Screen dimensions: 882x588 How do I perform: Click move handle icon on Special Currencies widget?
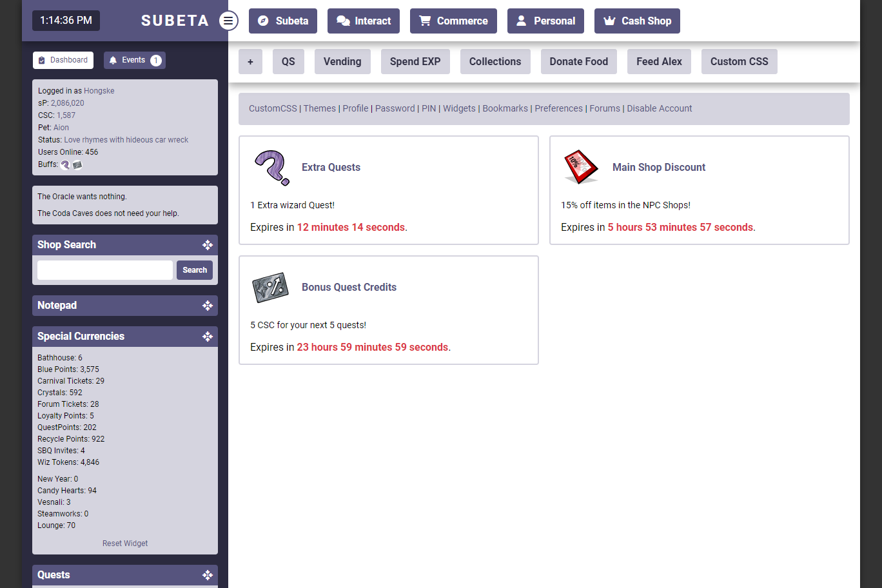point(207,337)
